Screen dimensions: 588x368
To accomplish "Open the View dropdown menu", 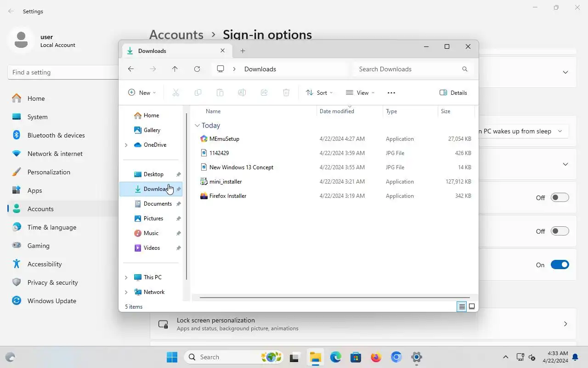I will click(x=360, y=92).
